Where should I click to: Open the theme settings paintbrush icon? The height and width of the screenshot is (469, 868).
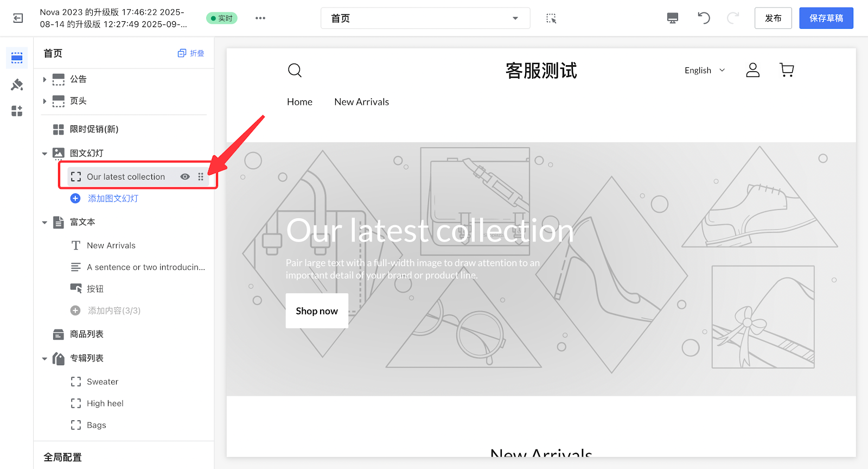[x=17, y=85]
